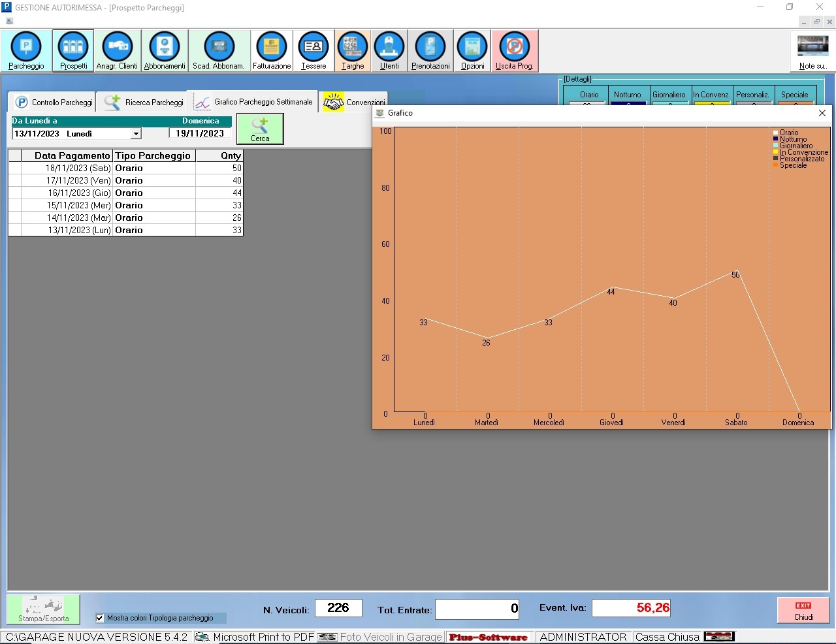This screenshot has height=644, width=836.
Task: Click the Domenica end date field
Action: 200,133
